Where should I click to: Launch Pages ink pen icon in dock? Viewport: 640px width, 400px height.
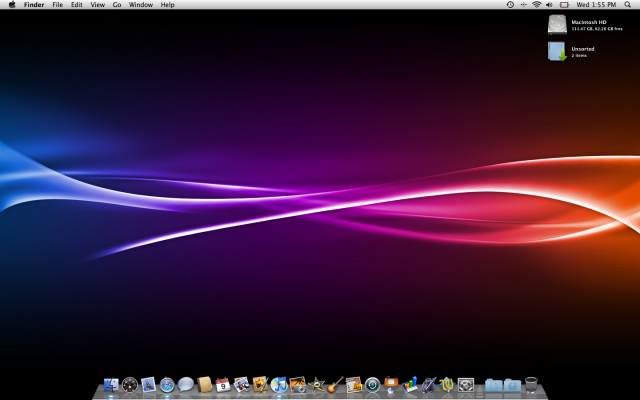(x=429, y=385)
